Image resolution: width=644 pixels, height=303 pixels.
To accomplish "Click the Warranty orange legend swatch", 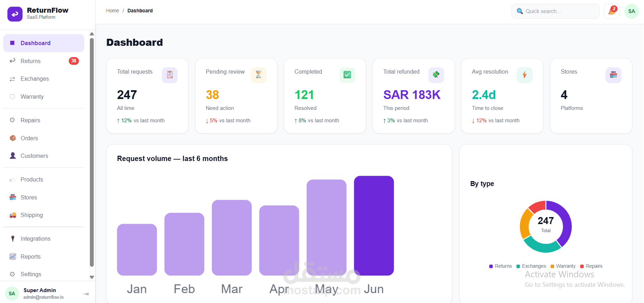I will click(552, 266).
